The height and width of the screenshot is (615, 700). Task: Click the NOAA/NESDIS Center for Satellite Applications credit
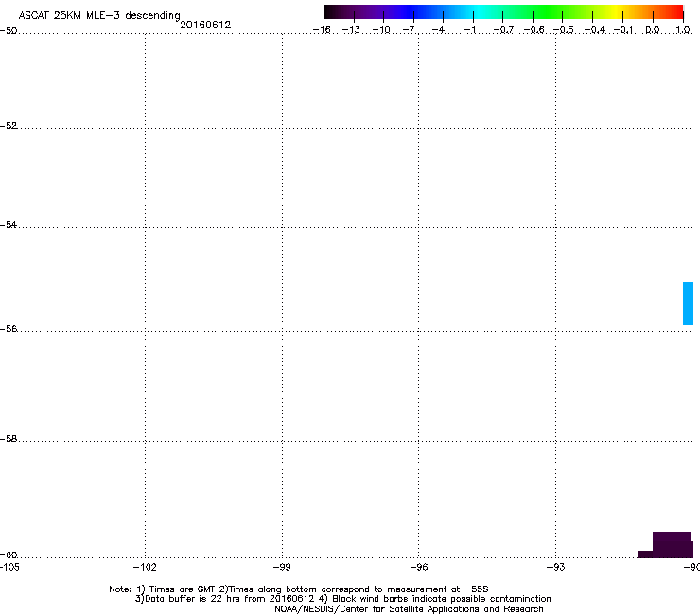coord(409,609)
